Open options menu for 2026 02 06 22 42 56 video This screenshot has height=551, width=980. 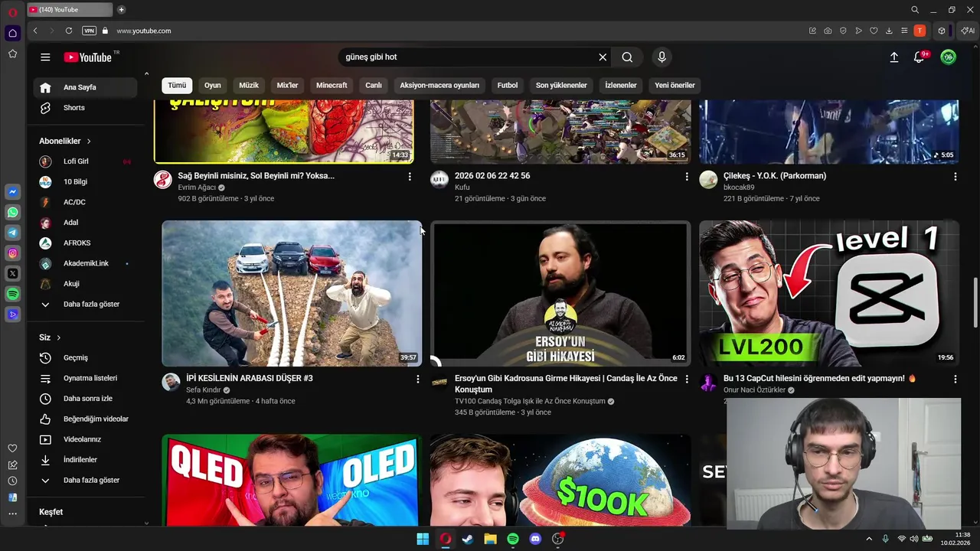click(687, 177)
